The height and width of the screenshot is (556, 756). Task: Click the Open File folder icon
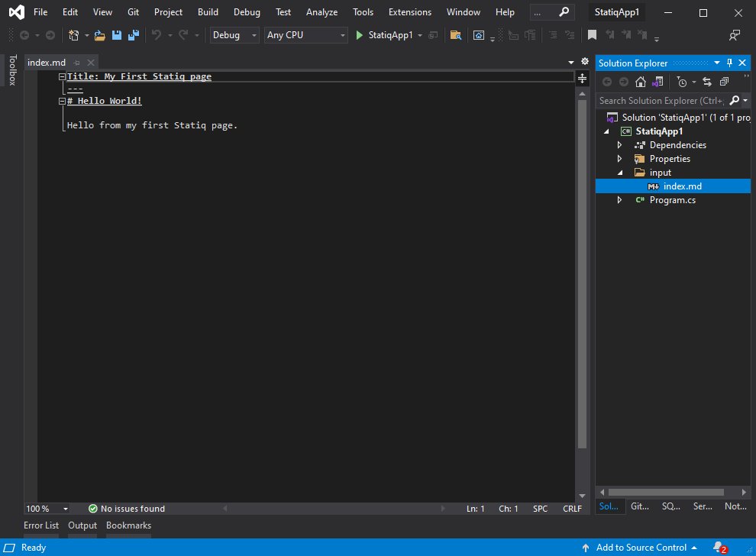coord(99,35)
